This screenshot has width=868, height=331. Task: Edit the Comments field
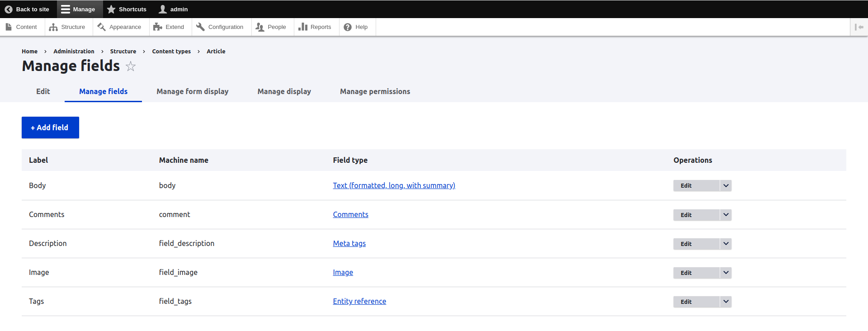696,215
